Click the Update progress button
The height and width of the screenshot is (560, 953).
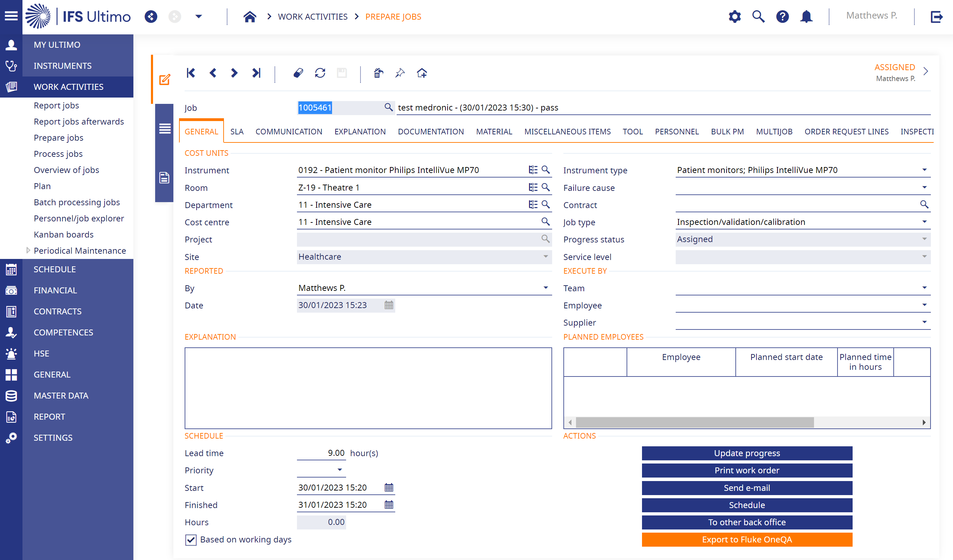click(747, 453)
